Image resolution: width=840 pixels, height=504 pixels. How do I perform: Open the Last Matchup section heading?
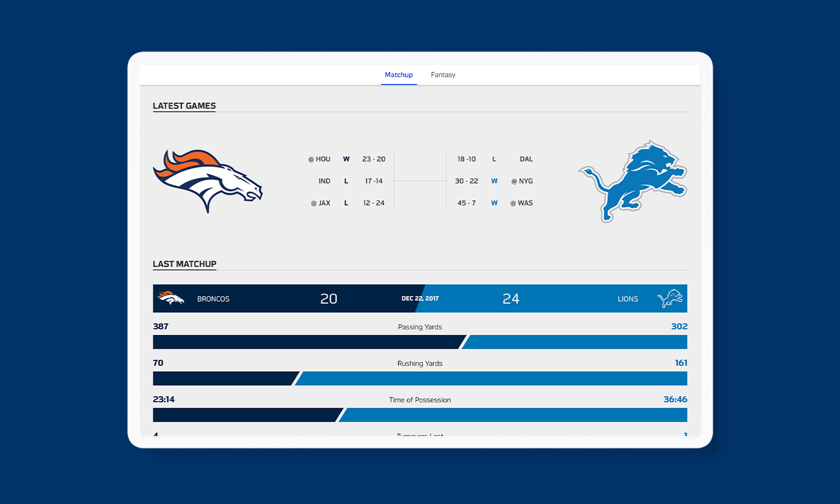click(x=184, y=264)
